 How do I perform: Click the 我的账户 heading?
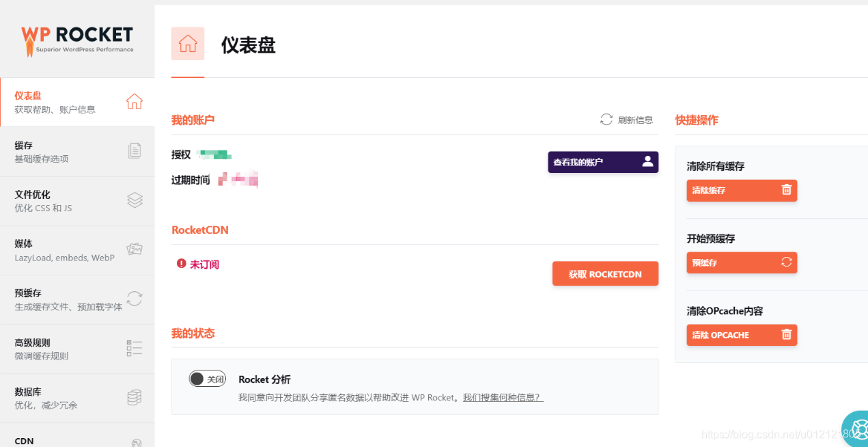tap(193, 120)
